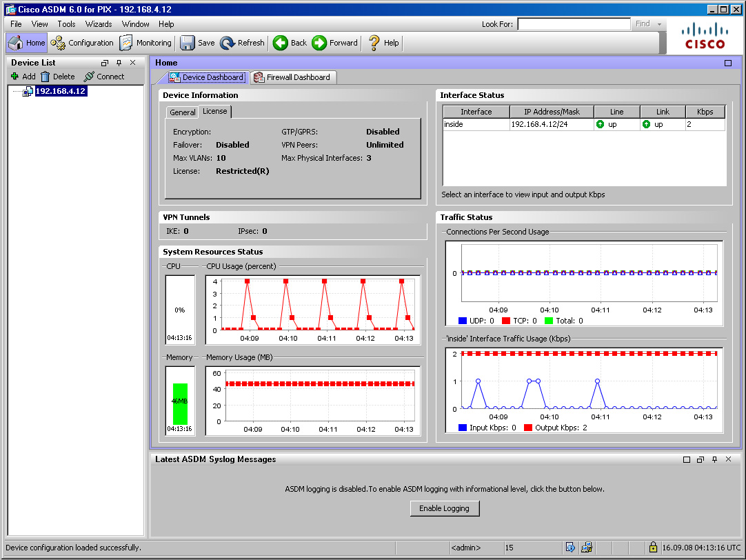Click in the Look For search field
This screenshot has width=746, height=560.
[x=573, y=24]
